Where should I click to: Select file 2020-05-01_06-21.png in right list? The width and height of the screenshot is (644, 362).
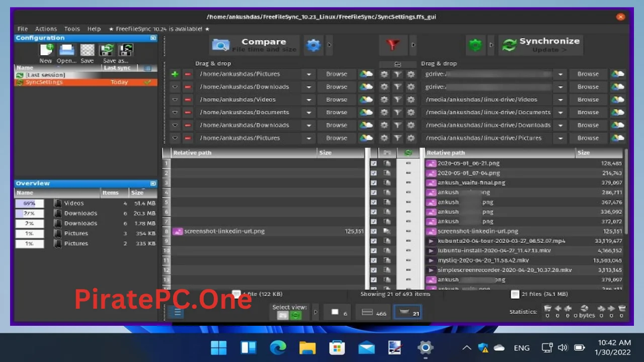click(524, 163)
